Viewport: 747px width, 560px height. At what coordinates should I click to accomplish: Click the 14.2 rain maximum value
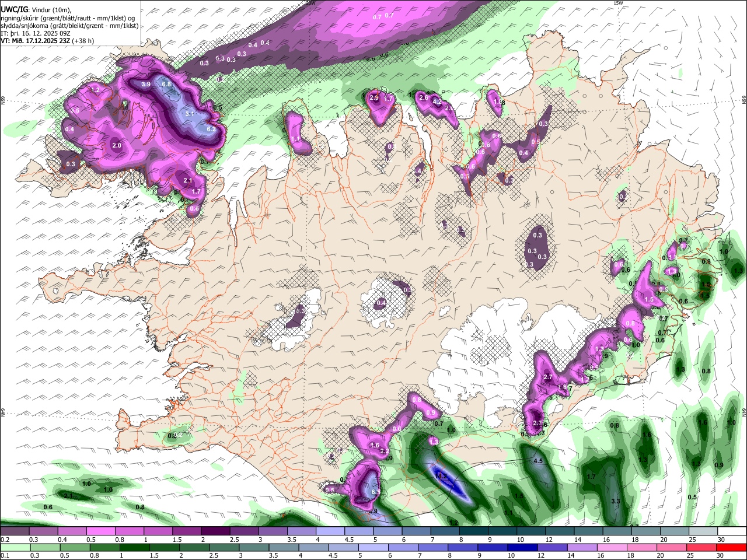pos(441,477)
